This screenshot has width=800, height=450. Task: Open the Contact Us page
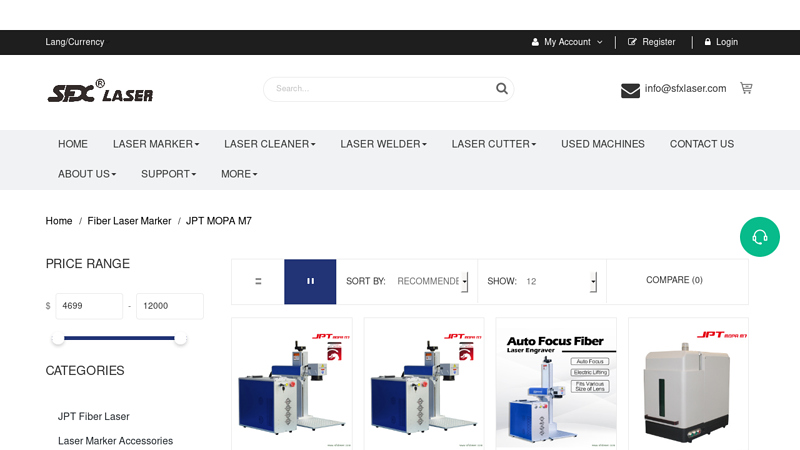[x=702, y=144]
